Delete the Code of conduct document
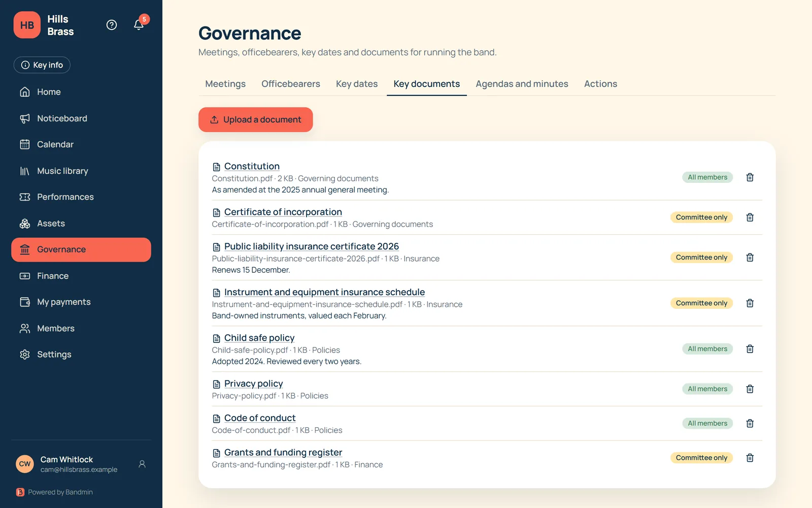The image size is (812, 508). [x=750, y=424]
